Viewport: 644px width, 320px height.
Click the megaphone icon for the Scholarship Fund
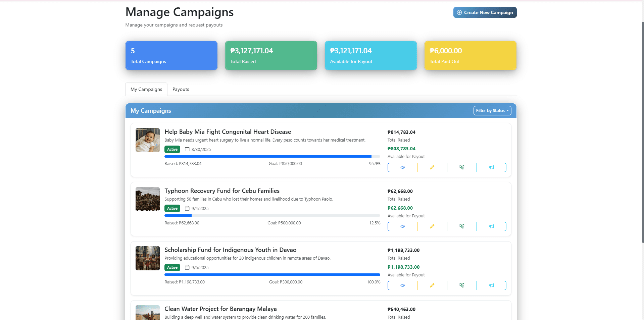coord(492,285)
